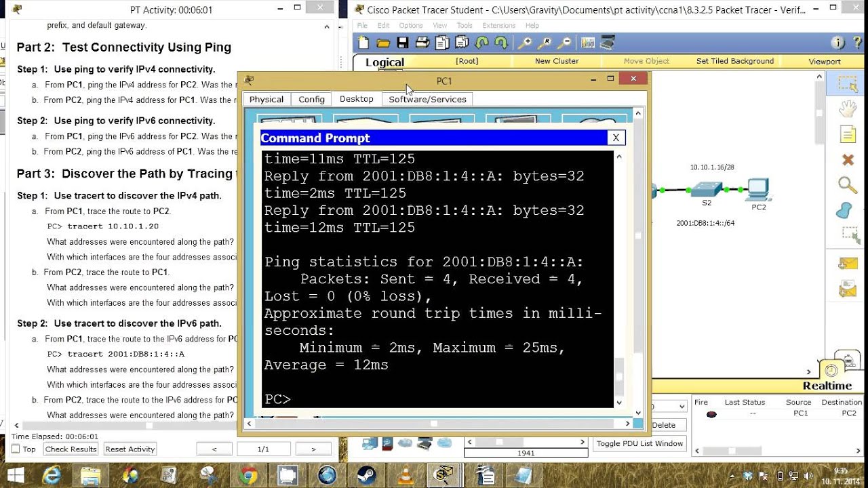Toggle the Top checkbox in activity window
This screenshot has width=868, height=488.
16,449
